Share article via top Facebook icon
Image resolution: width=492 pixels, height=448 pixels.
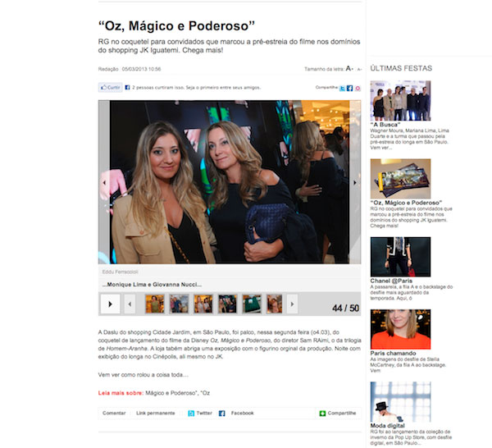click(x=349, y=89)
